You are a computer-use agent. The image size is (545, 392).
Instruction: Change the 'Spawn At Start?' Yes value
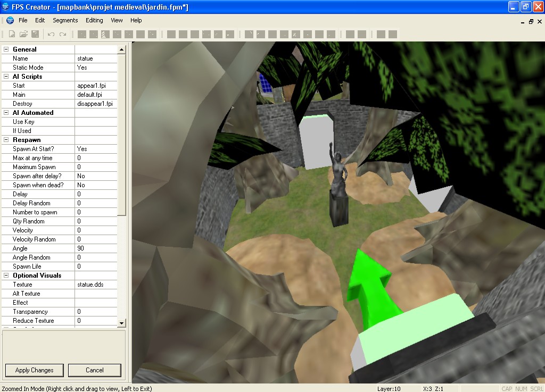click(96, 148)
